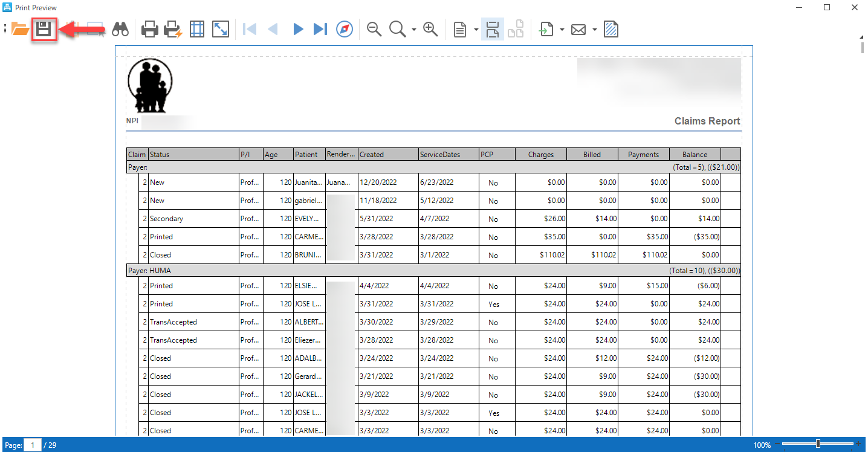
Task: Click the plus button beside zoom slider
Action: click(x=858, y=444)
